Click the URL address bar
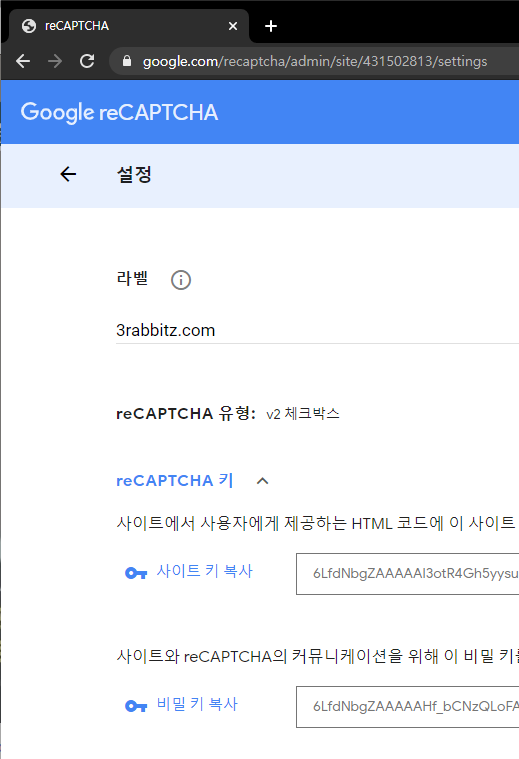The height and width of the screenshot is (759, 519). (x=315, y=61)
